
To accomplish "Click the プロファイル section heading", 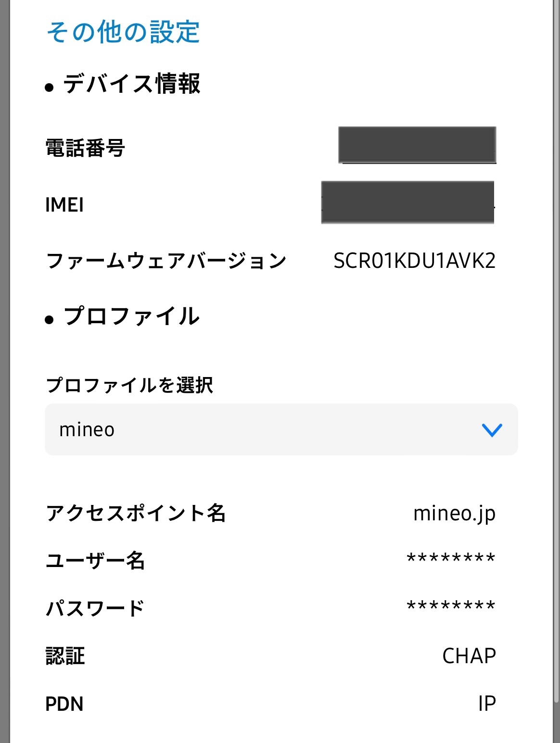I will (131, 316).
